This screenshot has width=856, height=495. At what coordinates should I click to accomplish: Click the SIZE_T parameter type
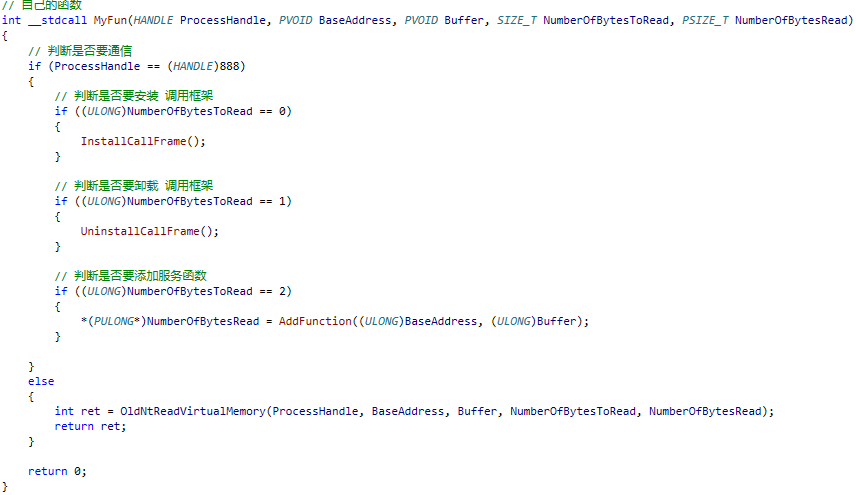(x=516, y=20)
